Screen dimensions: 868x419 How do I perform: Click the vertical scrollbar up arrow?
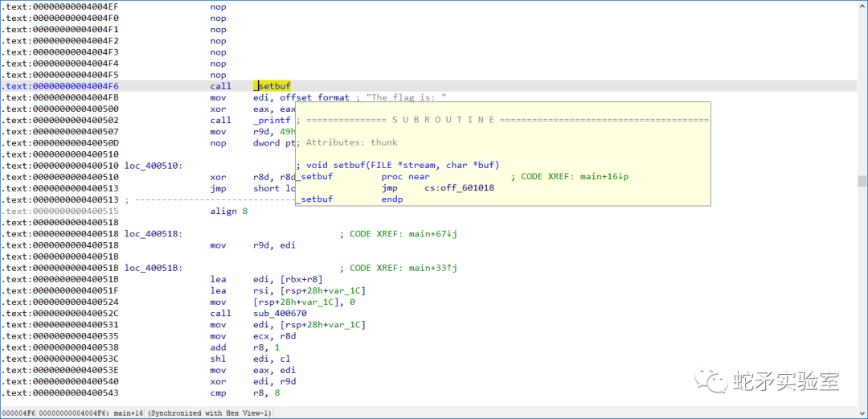(x=862, y=6)
